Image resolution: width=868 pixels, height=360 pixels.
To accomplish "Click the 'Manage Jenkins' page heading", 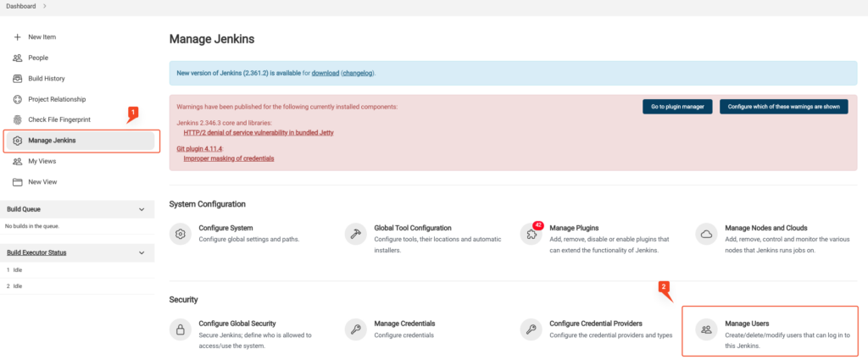I will coord(212,39).
